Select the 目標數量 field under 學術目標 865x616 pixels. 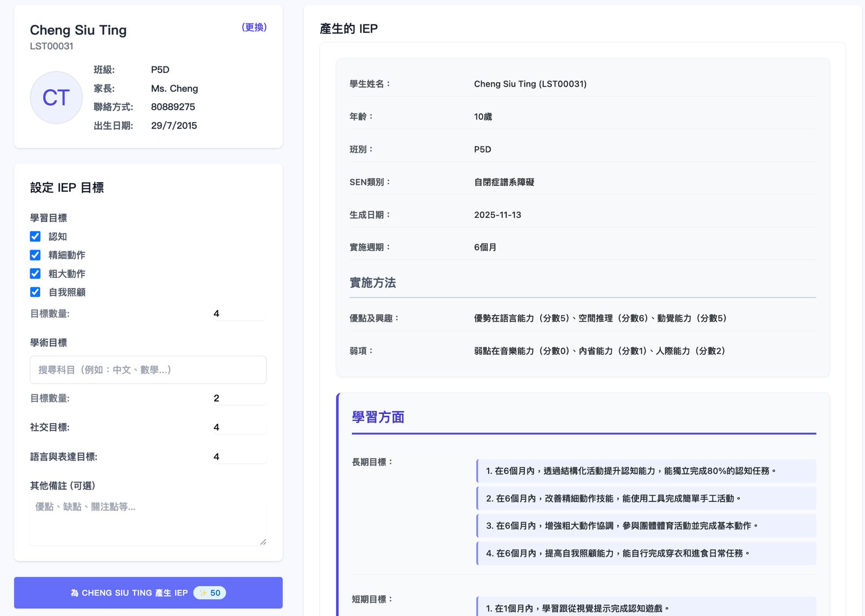coord(238,399)
